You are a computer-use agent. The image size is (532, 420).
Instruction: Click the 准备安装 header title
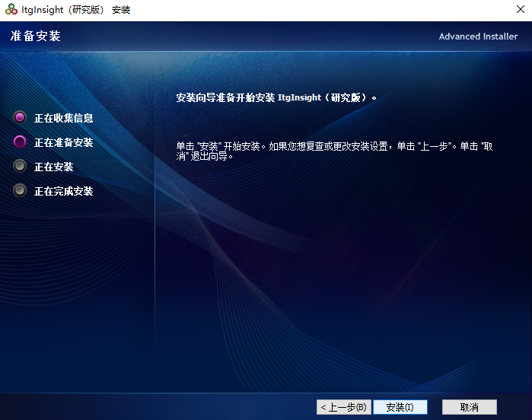pos(35,36)
